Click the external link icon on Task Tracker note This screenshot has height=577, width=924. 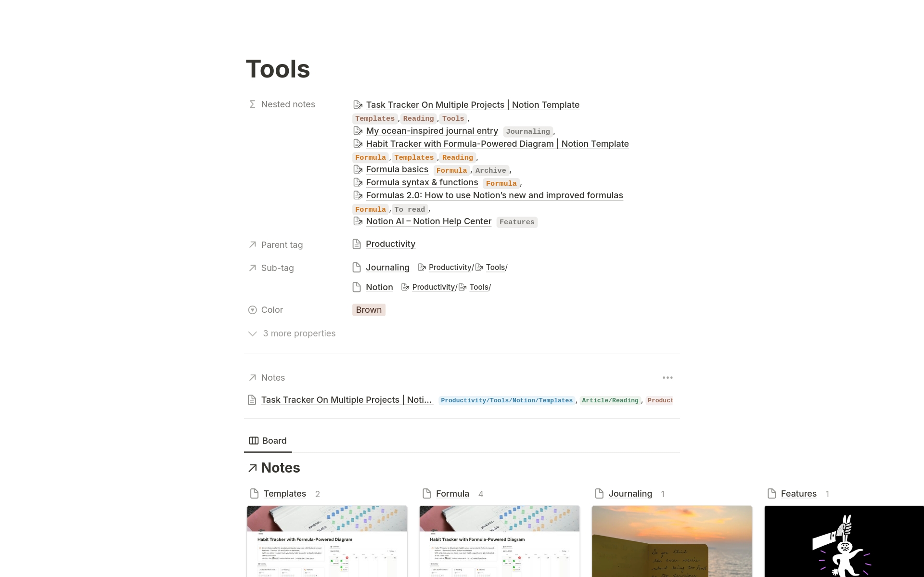point(359,103)
